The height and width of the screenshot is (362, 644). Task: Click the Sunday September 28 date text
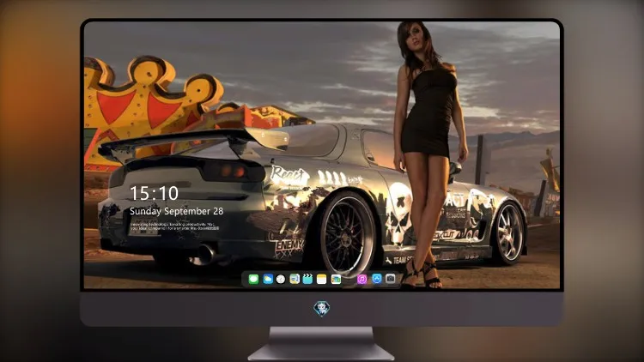[177, 211]
